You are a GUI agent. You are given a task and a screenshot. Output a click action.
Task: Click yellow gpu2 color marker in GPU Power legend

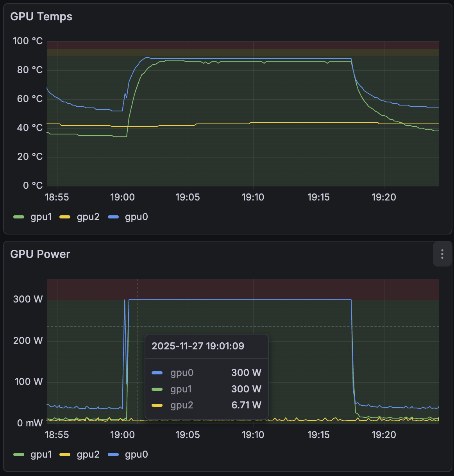[65, 455]
